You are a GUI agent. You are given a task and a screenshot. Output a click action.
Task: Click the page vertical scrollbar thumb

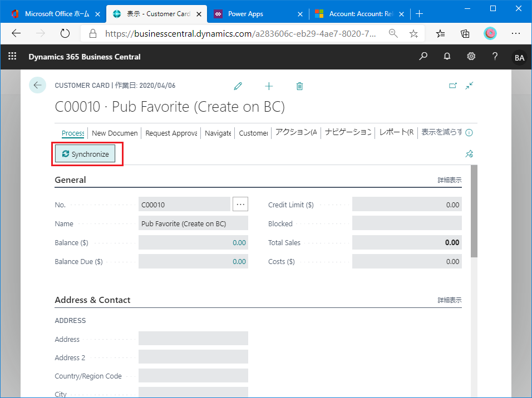point(474,211)
